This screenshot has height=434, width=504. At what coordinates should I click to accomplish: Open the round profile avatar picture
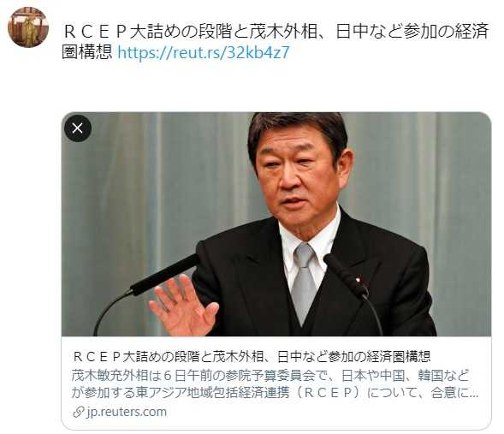(28, 27)
